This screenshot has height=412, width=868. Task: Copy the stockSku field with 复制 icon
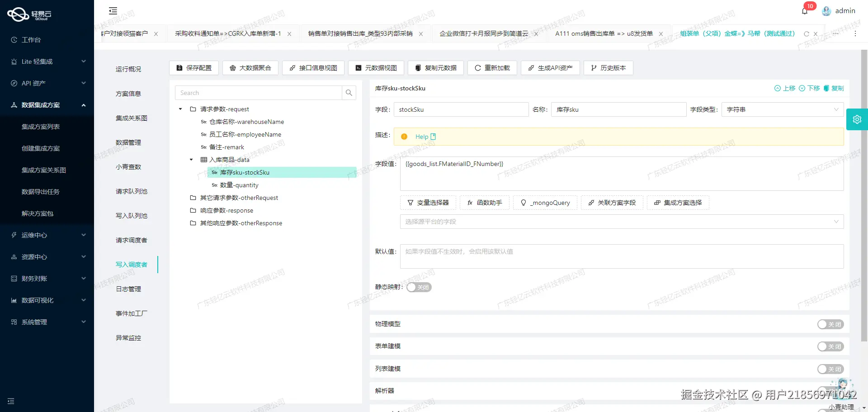click(835, 88)
